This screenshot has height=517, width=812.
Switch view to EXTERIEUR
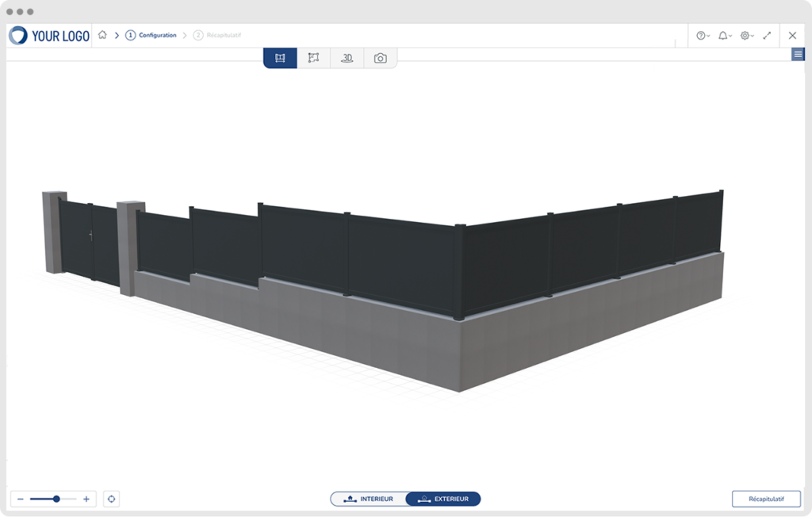[443, 499]
